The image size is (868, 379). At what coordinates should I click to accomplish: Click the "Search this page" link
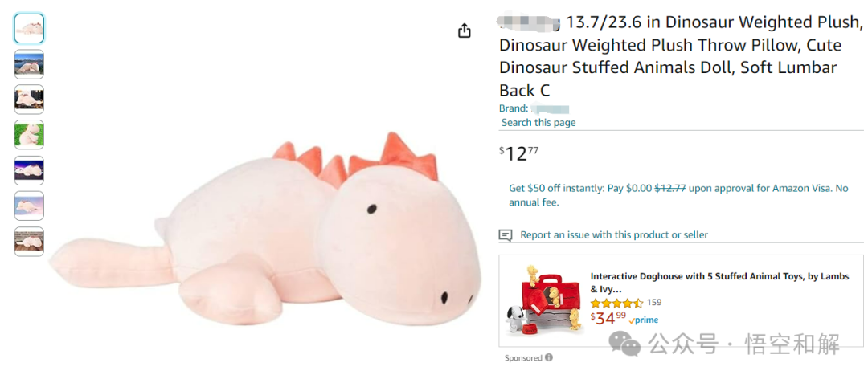point(538,123)
